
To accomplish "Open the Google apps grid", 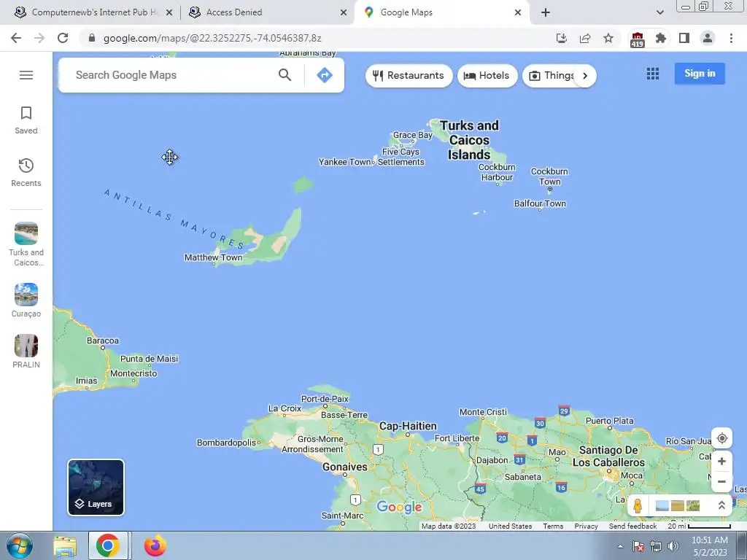I will click(653, 74).
